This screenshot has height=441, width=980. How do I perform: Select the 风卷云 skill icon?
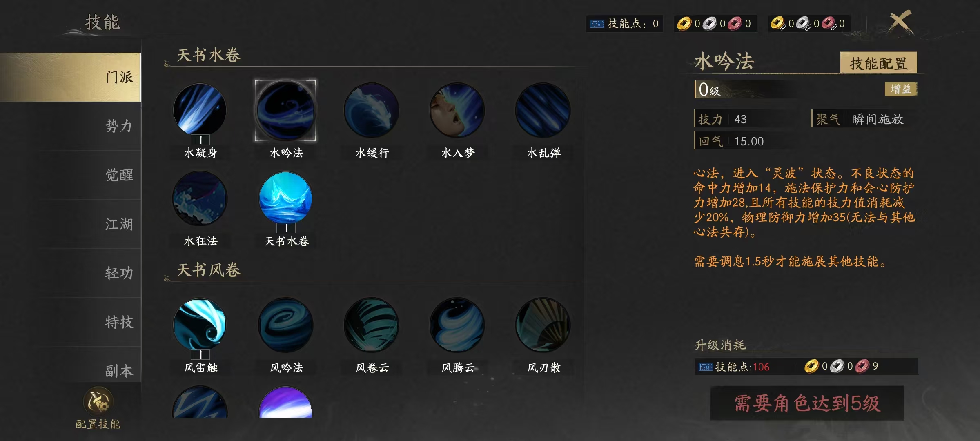click(372, 325)
